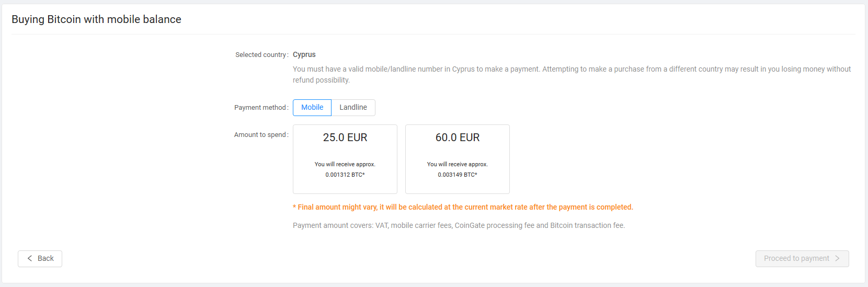Go back using the Back button

click(x=40, y=259)
